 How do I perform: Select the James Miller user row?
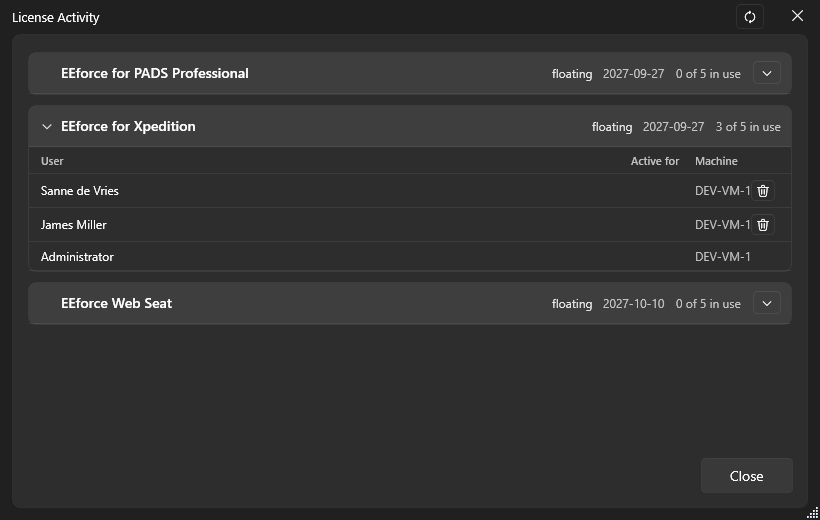pyautogui.click(x=409, y=225)
